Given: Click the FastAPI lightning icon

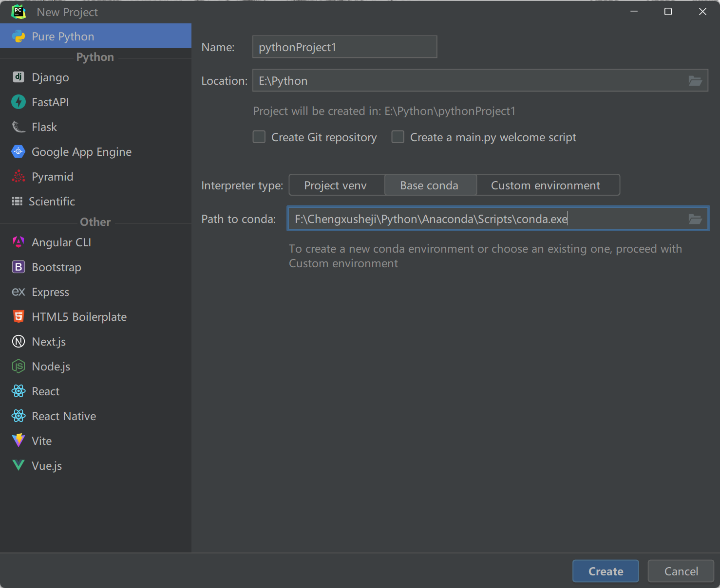Looking at the screenshot, I should 19,102.
